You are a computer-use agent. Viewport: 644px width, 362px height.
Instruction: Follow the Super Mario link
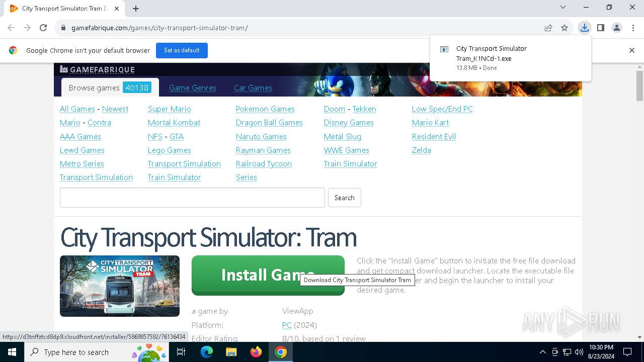click(170, 109)
